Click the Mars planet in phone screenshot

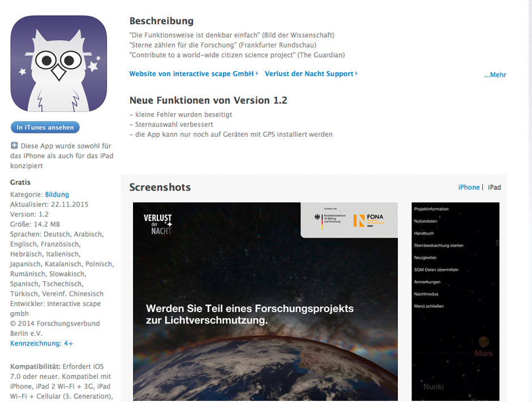pos(483,341)
